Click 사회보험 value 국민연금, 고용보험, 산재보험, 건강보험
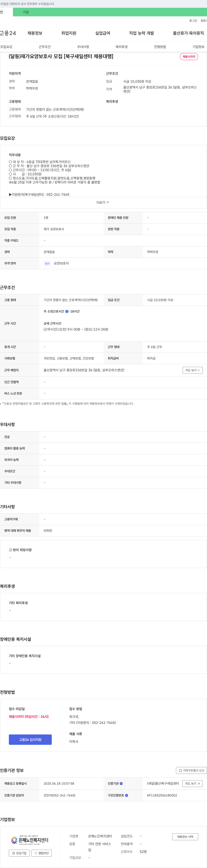Viewport: 207px width, 868px height. pyautogui.click(x=69, y=359)
